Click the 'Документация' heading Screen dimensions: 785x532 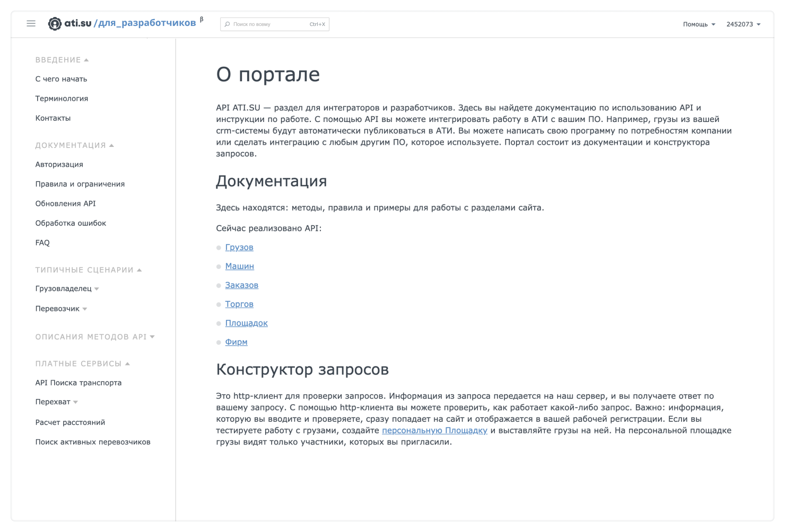coord(272,181)
